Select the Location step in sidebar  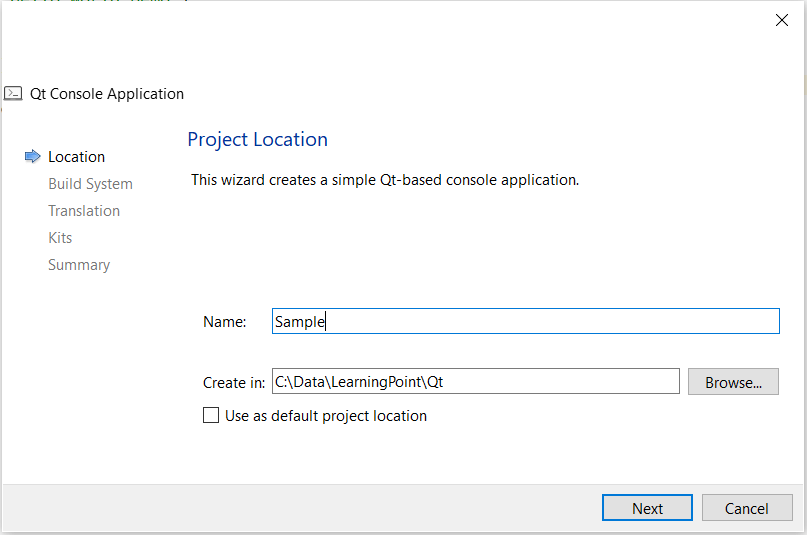(x=76, y=157)
